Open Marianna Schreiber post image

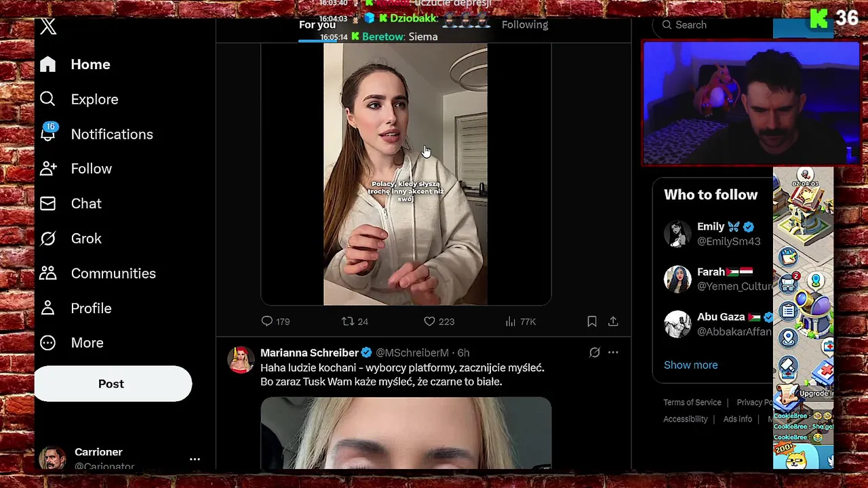pos(406,433)
